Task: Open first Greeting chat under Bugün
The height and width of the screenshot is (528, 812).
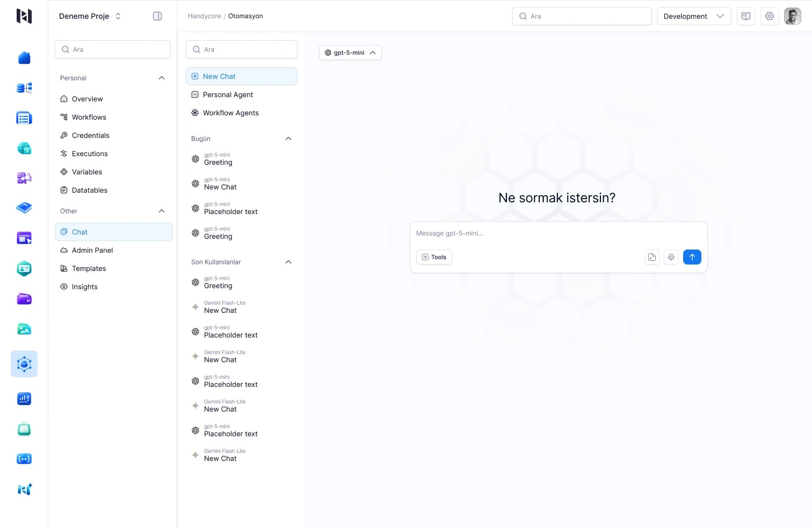Action: (x=242, y=159)
